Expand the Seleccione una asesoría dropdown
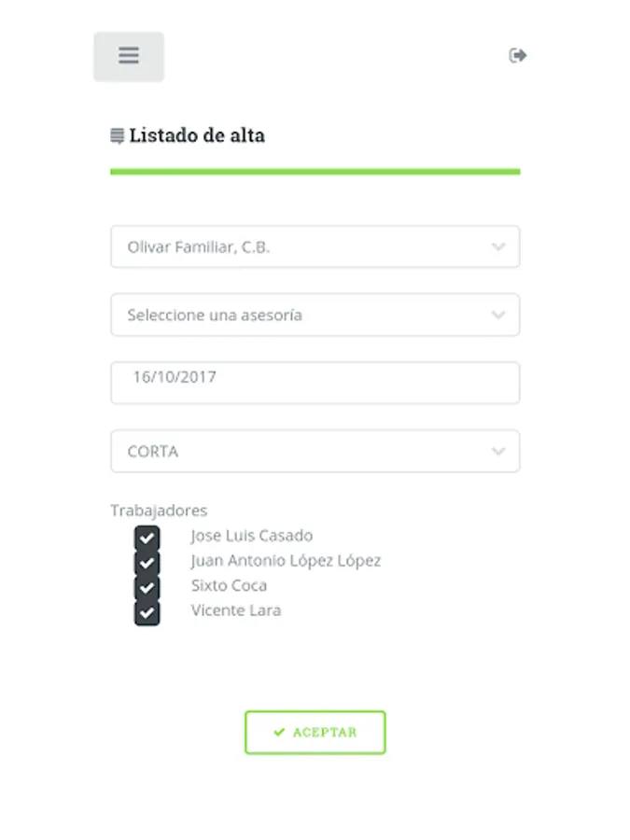Image resolution: width=630 pixels, height=840 pixels. pos(315,315)
